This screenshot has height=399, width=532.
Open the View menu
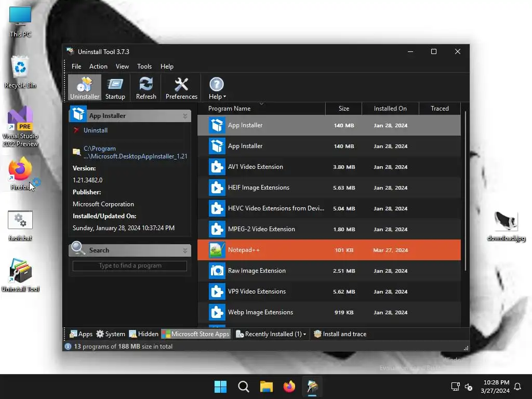122,66
